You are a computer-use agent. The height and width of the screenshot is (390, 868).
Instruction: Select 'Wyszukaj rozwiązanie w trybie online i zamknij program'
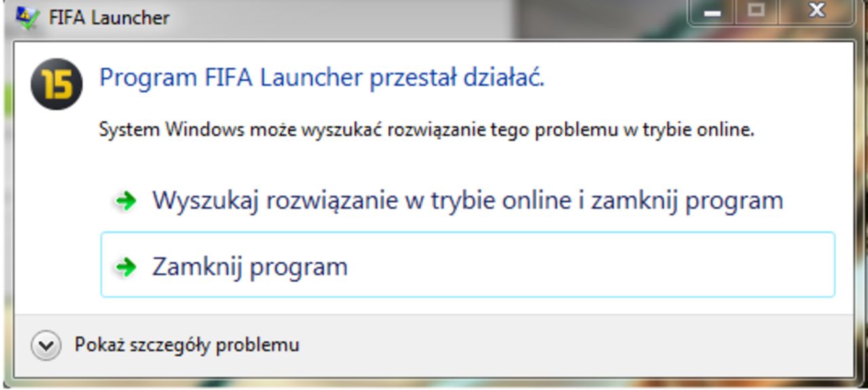[468, 200]
